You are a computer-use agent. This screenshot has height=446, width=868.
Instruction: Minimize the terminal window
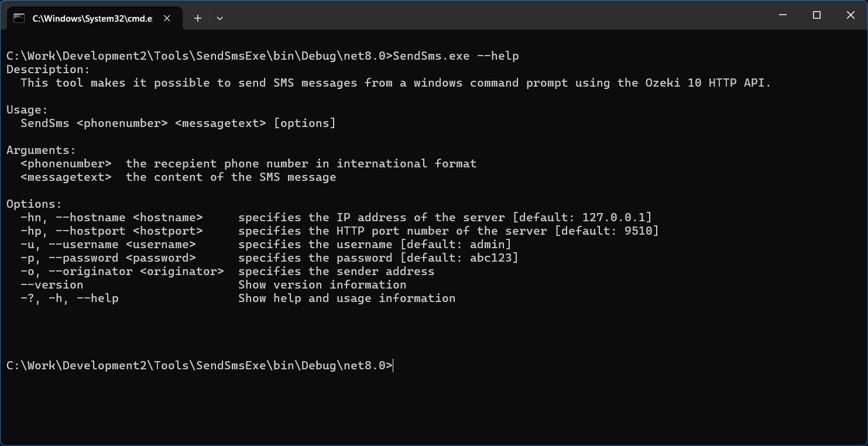pos(783,16)
